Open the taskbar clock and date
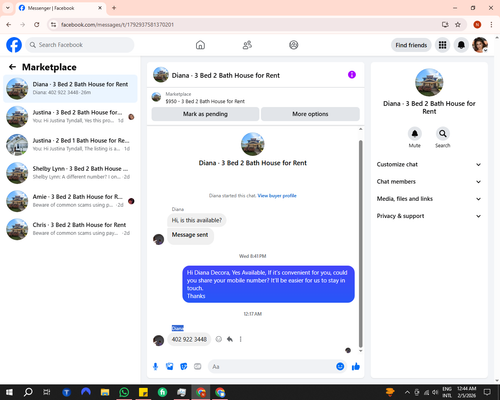500x400 pixels. [x=467, y=392]
